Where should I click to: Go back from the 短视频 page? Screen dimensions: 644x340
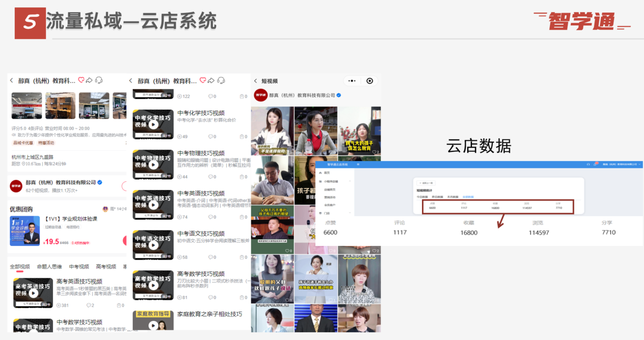(x=255, y=81)
